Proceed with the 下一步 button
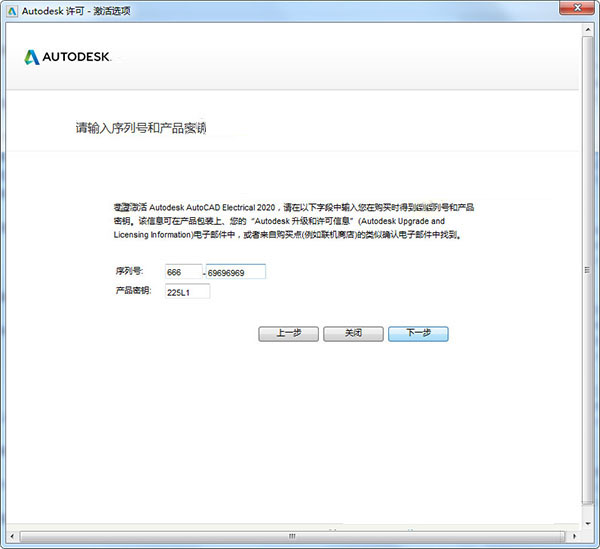Image resolution: width=600 pixels, height=549 pixels. click(x=418, y=333)
